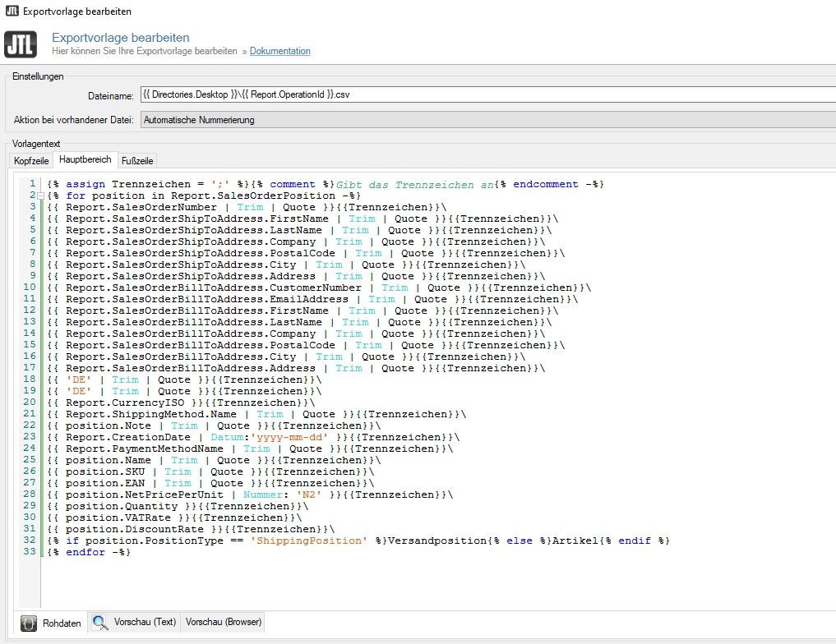Click into the Dateiname input field
Screen dimensions: 836x644
(487, 95)
